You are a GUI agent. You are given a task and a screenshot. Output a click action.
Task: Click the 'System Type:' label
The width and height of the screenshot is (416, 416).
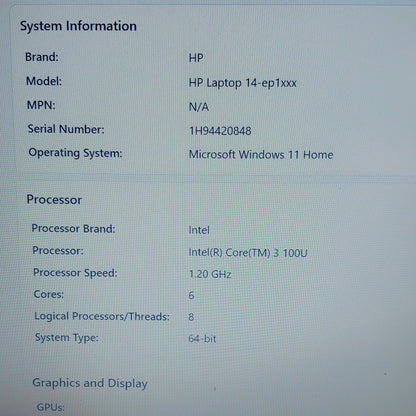pyautogui.click(x=67, y=338)
